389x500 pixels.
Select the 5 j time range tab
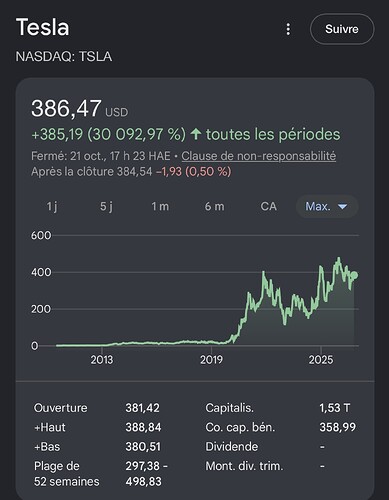tap(106, 206)
